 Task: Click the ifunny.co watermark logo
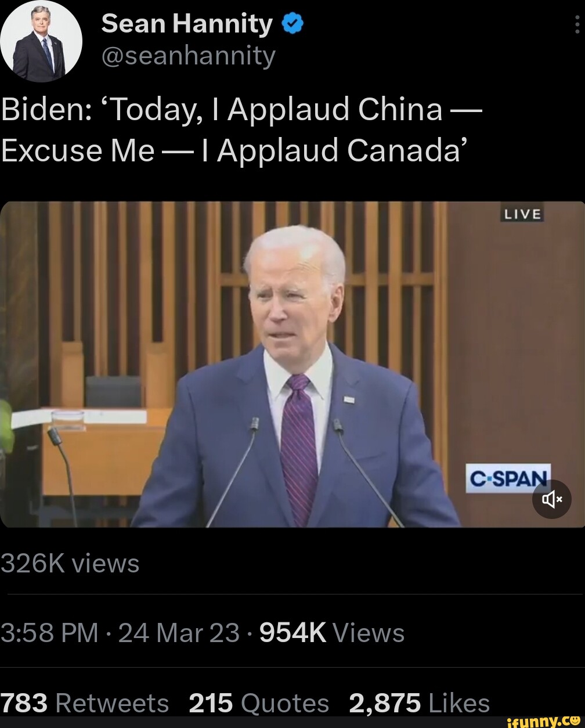pos(544,721)
